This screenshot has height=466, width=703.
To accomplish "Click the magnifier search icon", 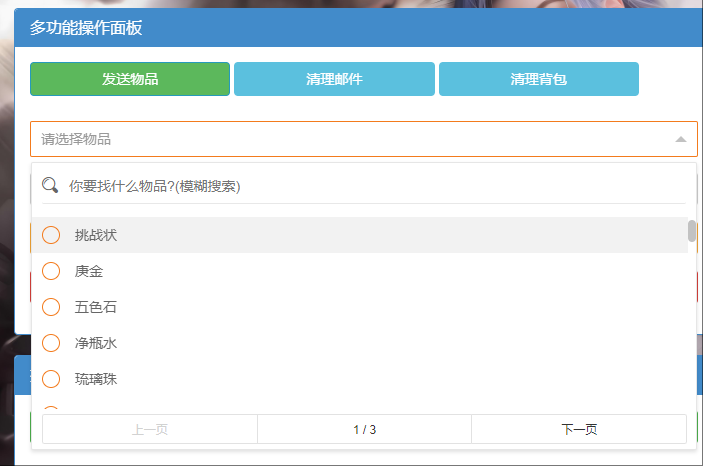I will click(50, 185).
